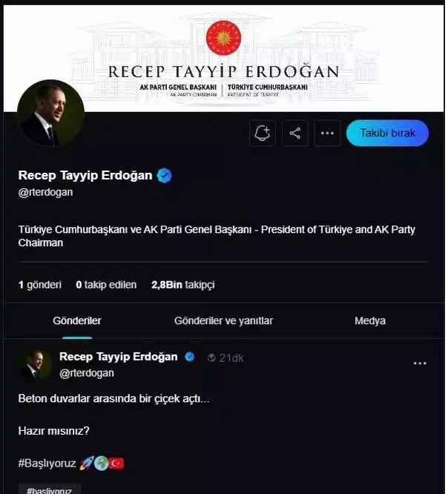Viewport: 448px width, 494px height.
Task: Click the #Başlıyoruz hashtag in post text
Action: (47, 463)
